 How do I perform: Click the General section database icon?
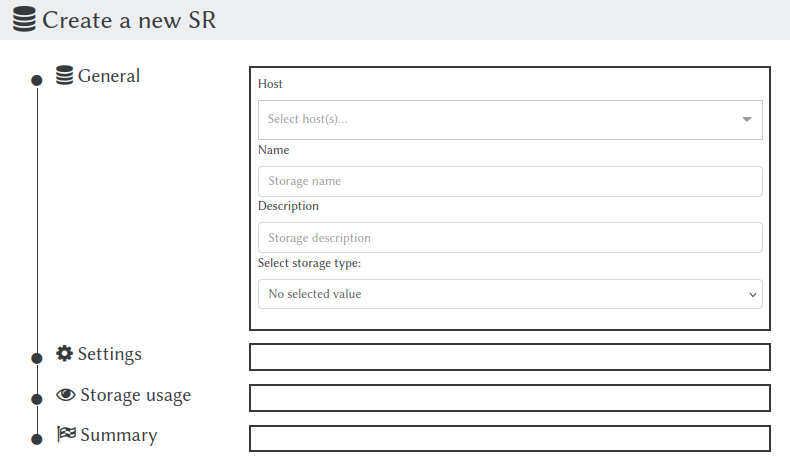(x=64, y=75)
